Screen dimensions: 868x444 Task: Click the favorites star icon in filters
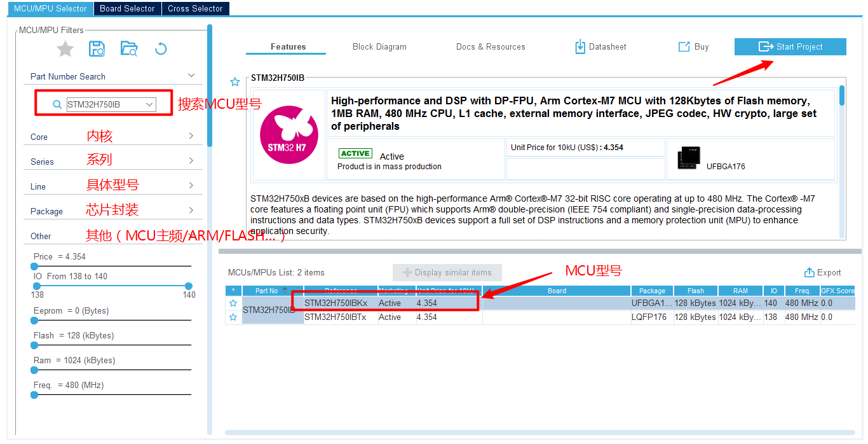(x=65, y=49)
